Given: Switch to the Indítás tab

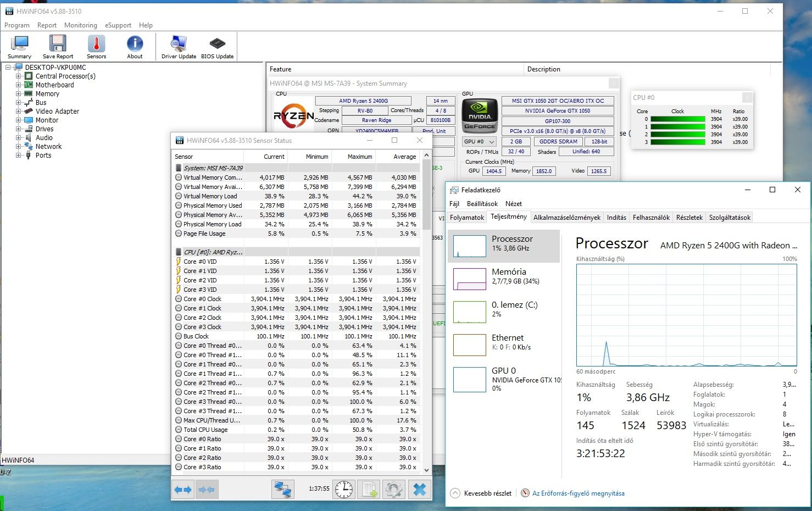Looking at the screenshot, I should click(616, 218).
